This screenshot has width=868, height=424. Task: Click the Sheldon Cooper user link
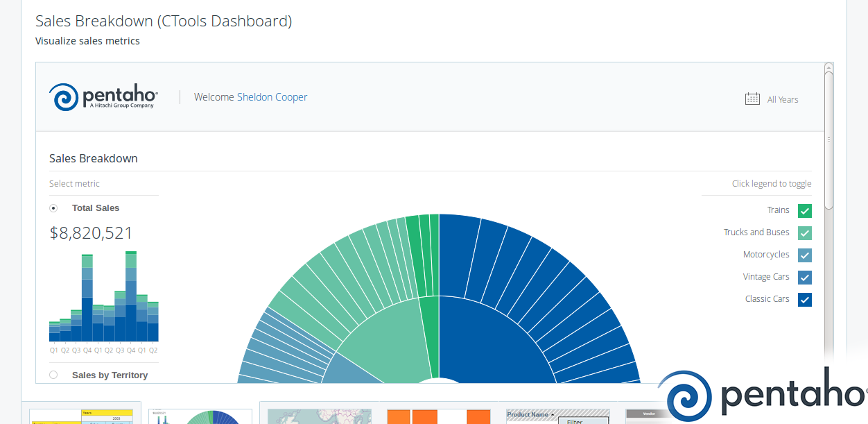pyautogui.click(x=272, y=96)
